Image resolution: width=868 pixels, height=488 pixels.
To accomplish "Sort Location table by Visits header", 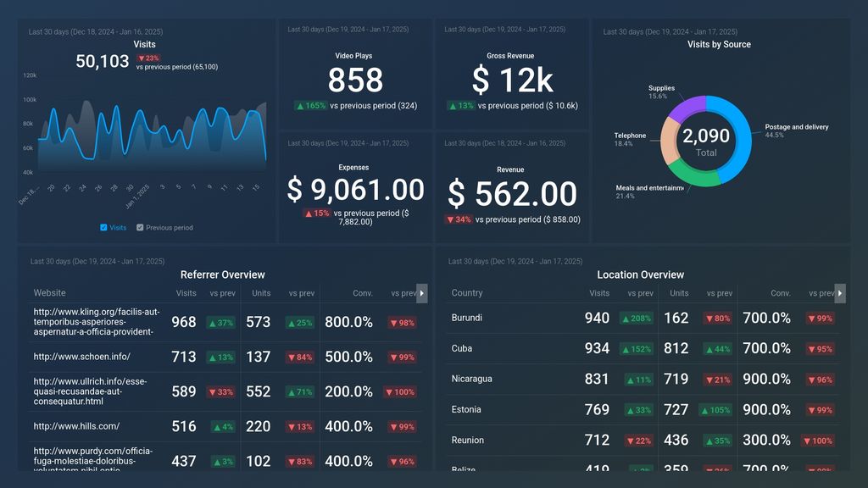I will click(599, 293).
